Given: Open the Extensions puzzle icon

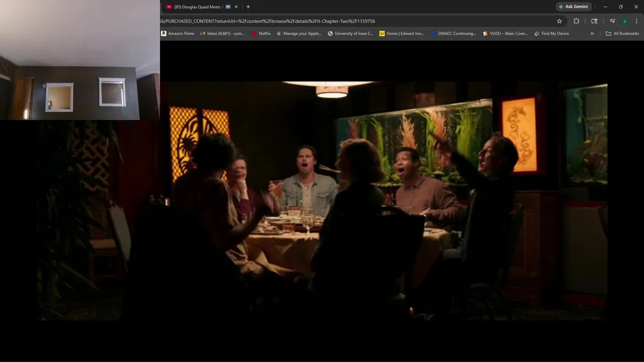Looking at the screenshot, I should (x=577, y=21).
